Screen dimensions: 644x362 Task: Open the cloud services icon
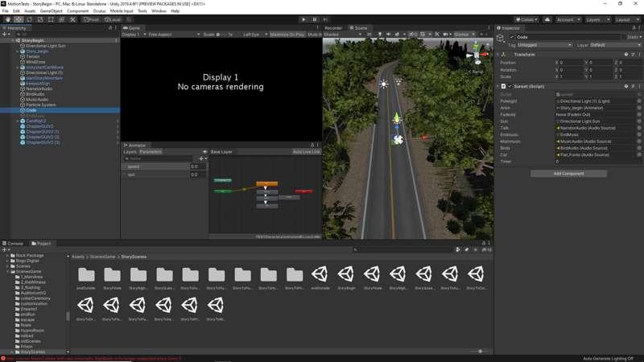[547, 19]
